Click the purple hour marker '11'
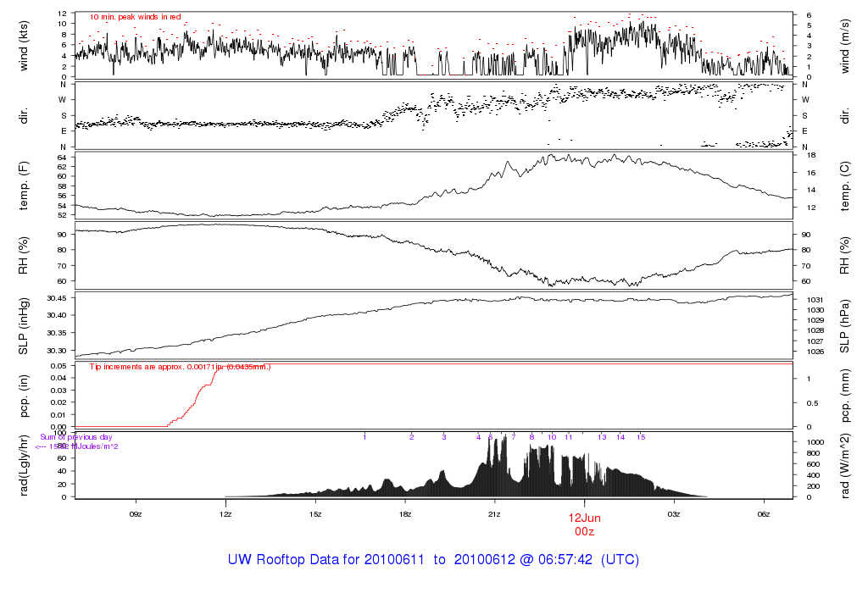The width and height of the screenshot is (868, 593). (569, 437)
